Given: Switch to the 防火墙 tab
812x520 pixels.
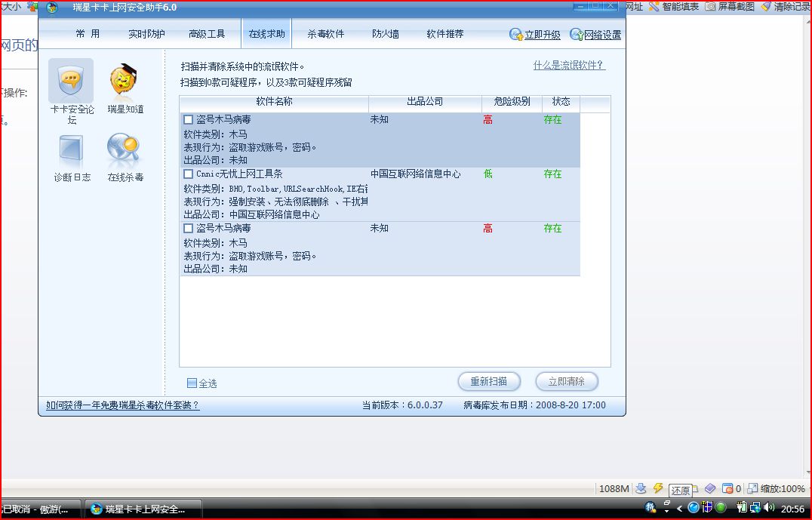Looking at the screenshot, I should [386, 34].
